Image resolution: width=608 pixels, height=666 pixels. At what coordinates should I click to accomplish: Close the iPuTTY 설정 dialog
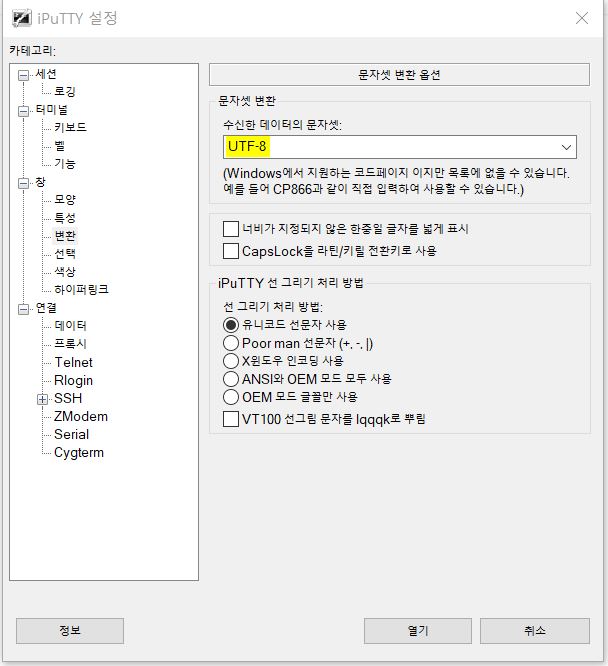point(582,18)
